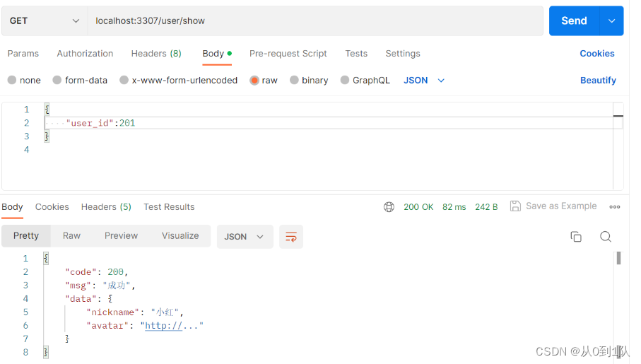
Task: Select the request Body tab
Action: (217, 54)
